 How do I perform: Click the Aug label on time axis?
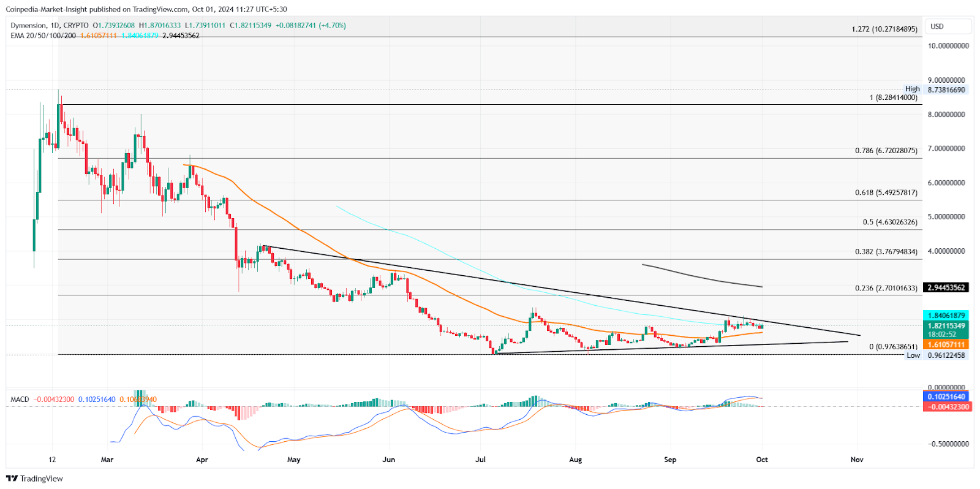575,460
